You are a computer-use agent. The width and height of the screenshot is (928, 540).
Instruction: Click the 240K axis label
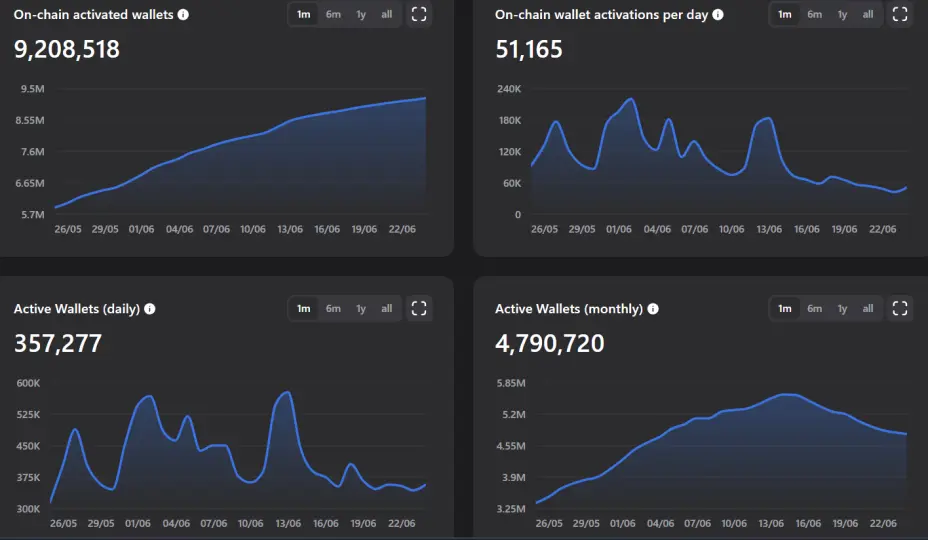click(x=510, y=89)
